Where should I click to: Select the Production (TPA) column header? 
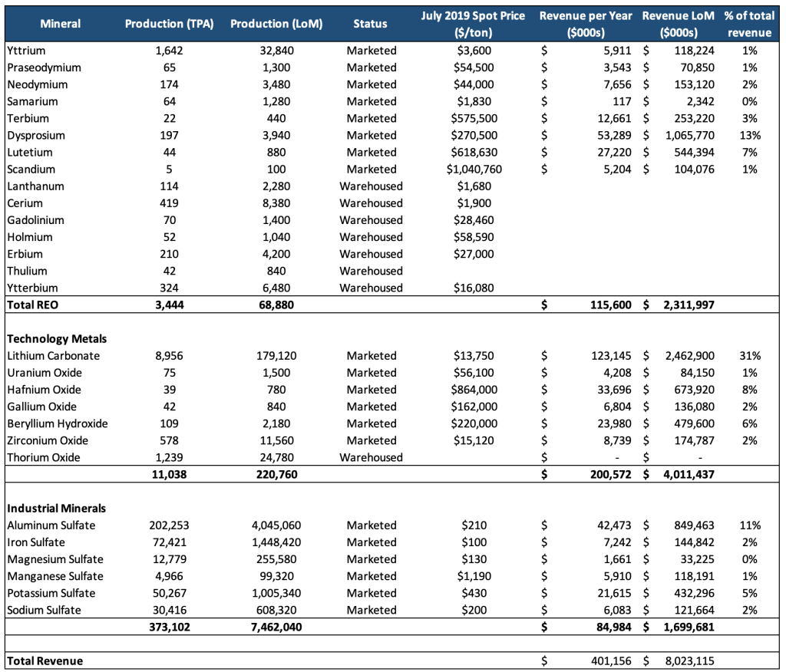170,24
